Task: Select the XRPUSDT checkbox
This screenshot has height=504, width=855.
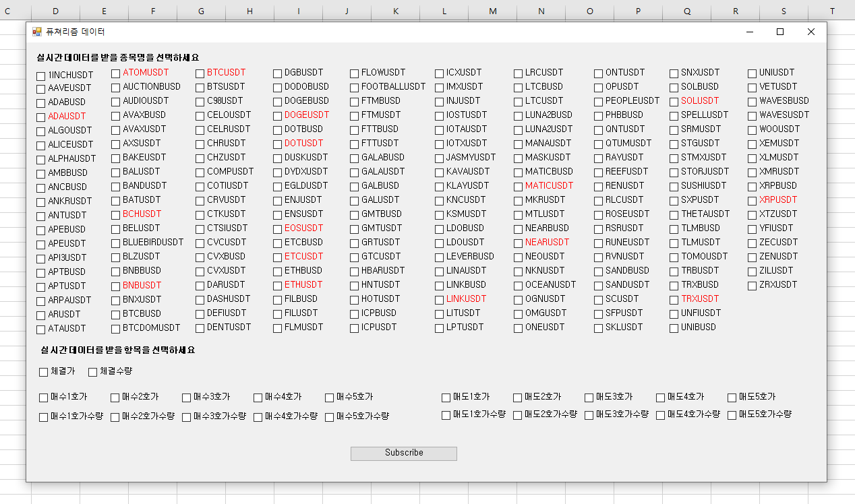Action: click(x=753, y=201)
